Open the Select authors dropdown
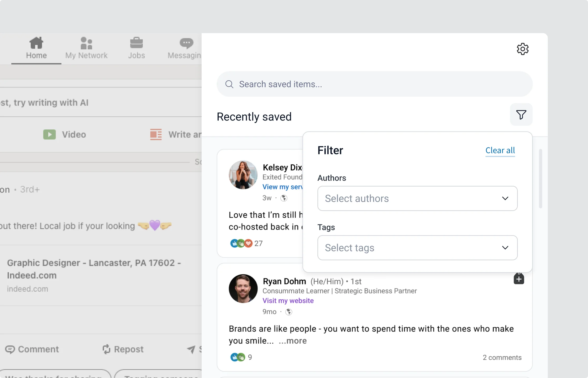The height and width of the screenshot is (378, 588). [x=417, y=198]
